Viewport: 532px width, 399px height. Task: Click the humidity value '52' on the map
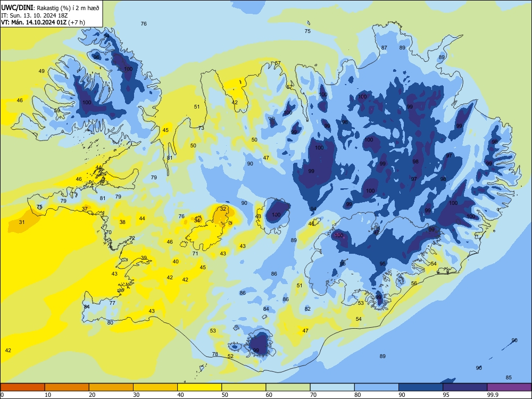(x=230, y=356)
